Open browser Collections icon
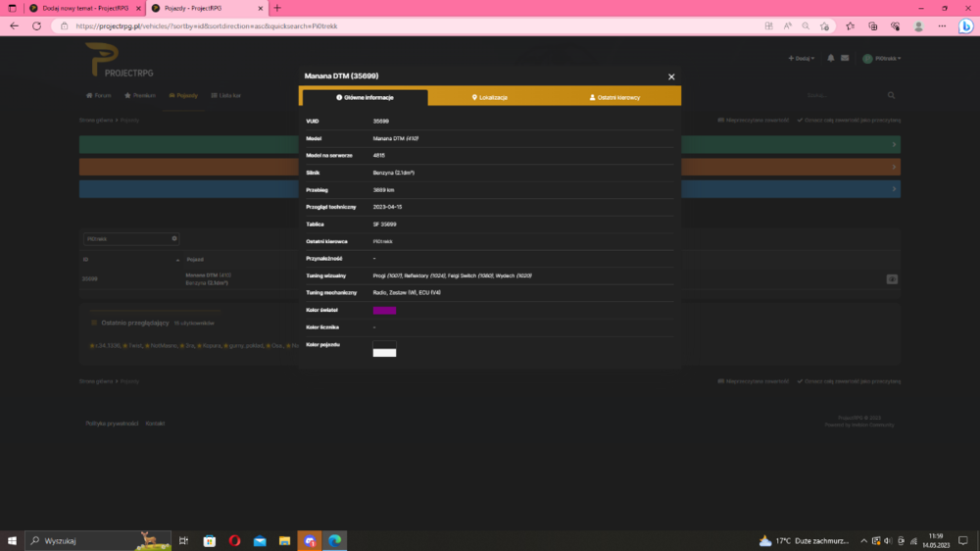The height and width of the screenshot is (551, 980). tap(873, 26)
